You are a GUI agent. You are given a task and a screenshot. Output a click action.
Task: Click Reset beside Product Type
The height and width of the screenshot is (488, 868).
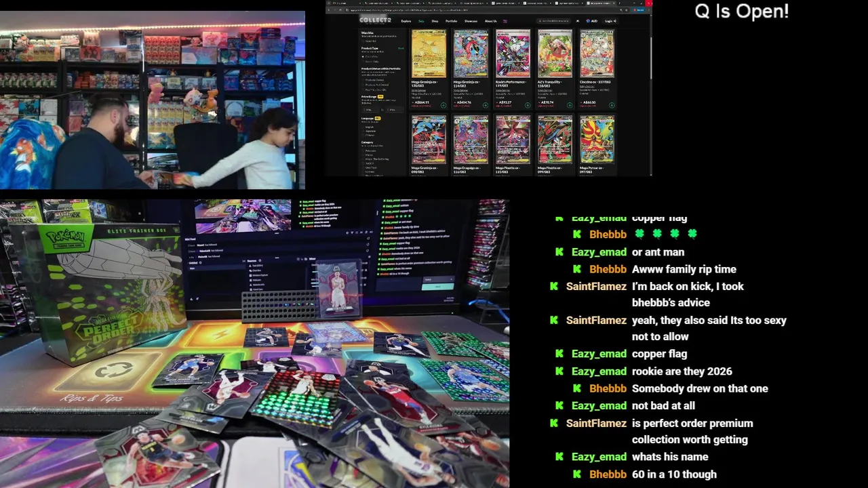pos(401,48)
